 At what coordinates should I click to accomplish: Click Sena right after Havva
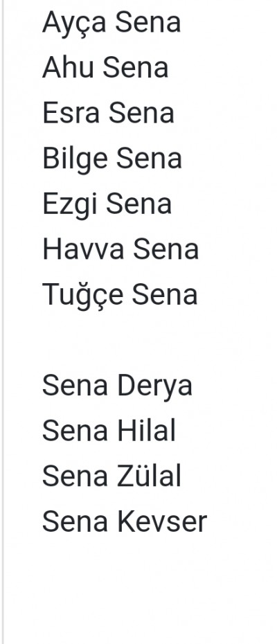pos(166,249)
